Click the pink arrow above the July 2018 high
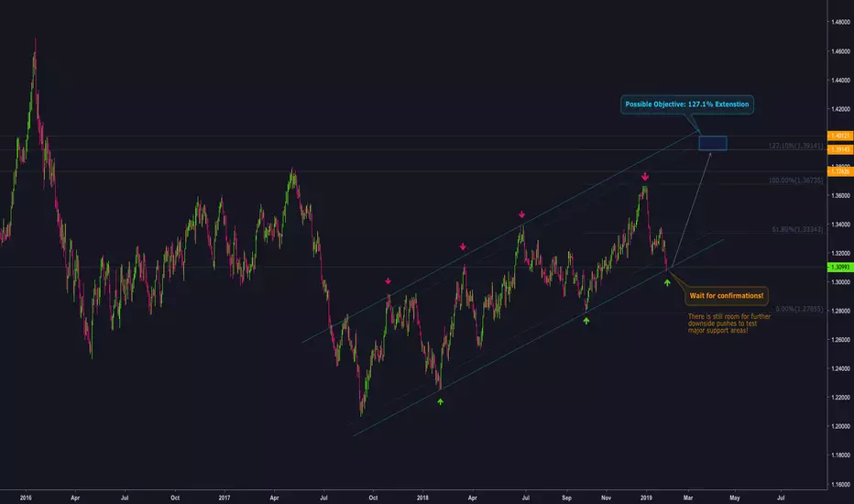 click(x=521, y=215)
